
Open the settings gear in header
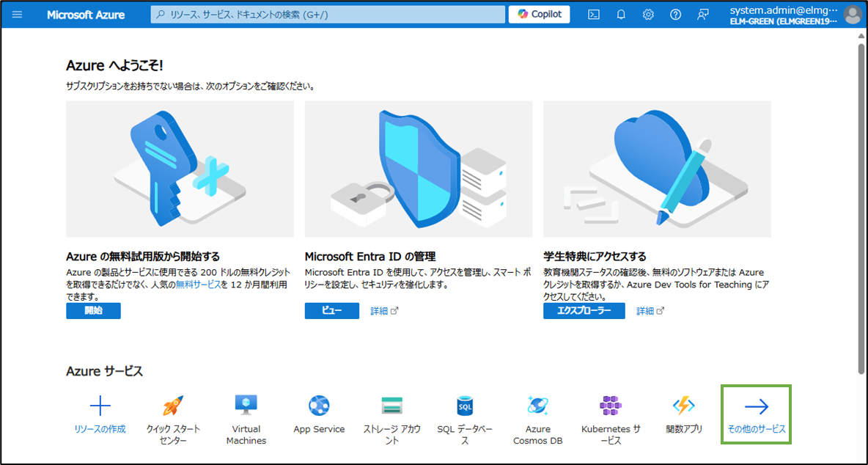pyautogui.click(x=647, y=15)
